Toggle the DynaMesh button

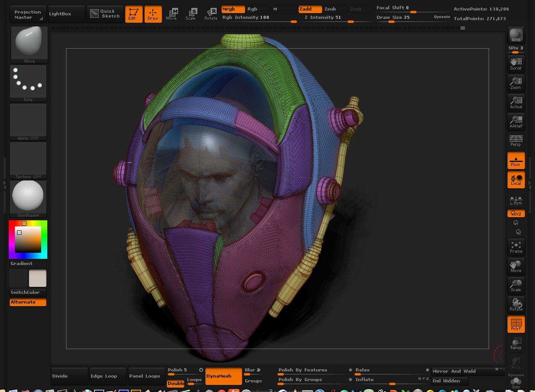coord(223,376)
